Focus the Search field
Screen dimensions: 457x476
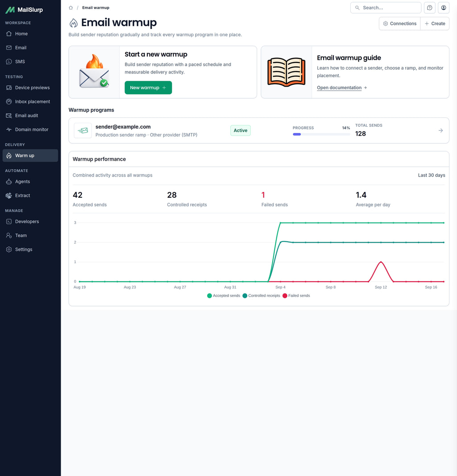click(x=386, y=8)
